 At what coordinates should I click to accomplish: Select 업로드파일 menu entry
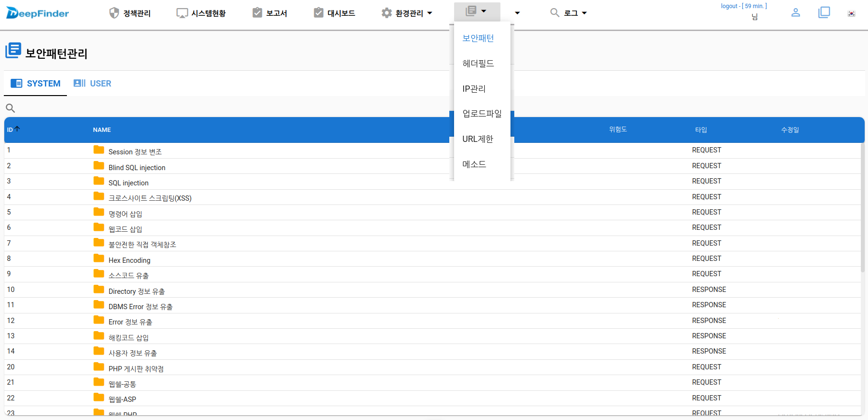pos(482,114)
